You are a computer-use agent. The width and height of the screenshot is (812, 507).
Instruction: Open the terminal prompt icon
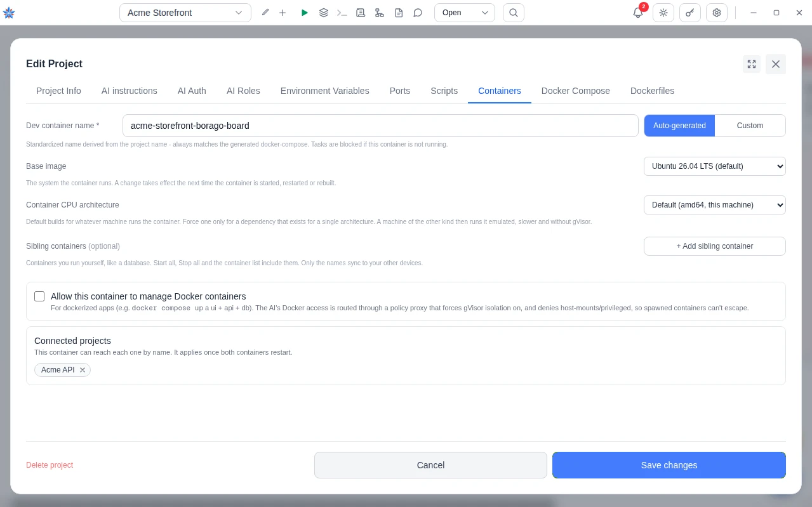[342, 13]
